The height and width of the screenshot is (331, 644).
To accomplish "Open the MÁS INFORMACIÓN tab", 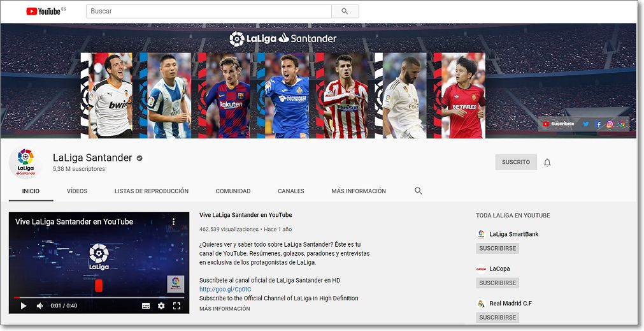I will click(359, 191).
